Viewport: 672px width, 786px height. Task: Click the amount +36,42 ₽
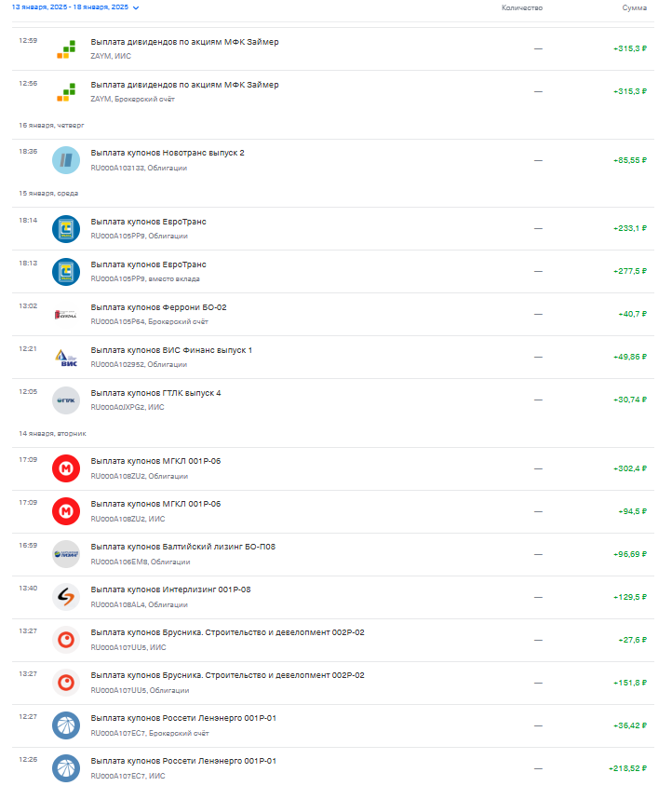click(x=630, y=725)
